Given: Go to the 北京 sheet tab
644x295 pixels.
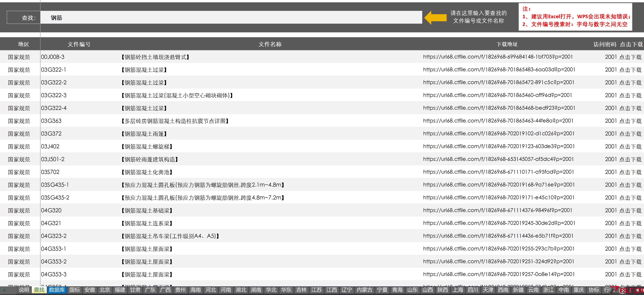Looking at the screenshot, I should (105, 290).
